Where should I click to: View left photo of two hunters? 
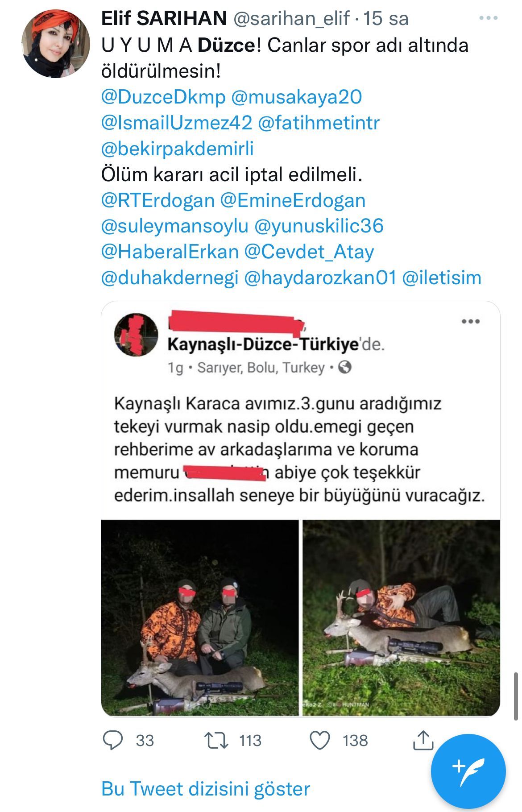point(200,618)
